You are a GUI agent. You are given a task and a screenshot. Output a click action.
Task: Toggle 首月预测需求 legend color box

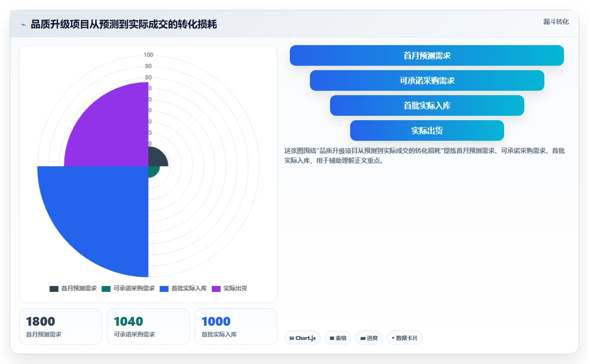(54, 288)
